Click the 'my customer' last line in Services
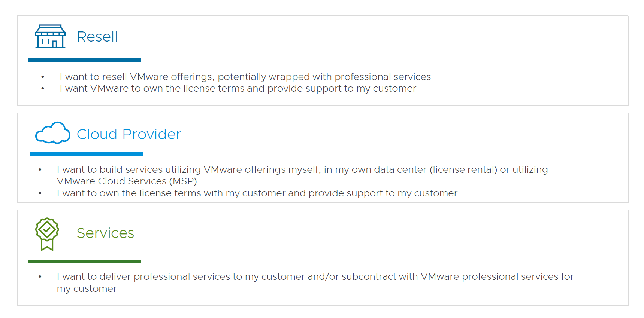 click(87, 289)
